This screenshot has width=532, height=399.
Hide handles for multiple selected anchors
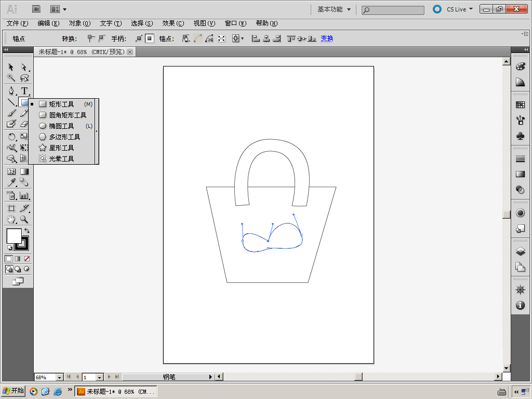point(149,38)
